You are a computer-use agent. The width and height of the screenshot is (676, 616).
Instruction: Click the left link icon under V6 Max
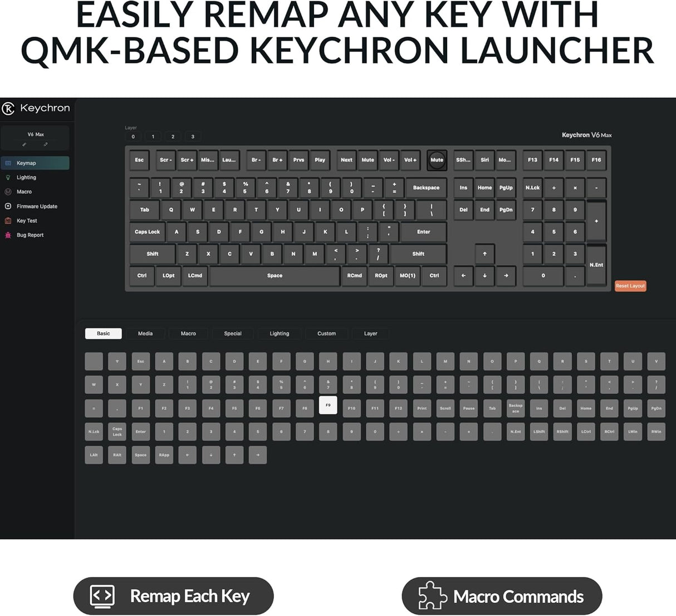(x=25, y=144)
